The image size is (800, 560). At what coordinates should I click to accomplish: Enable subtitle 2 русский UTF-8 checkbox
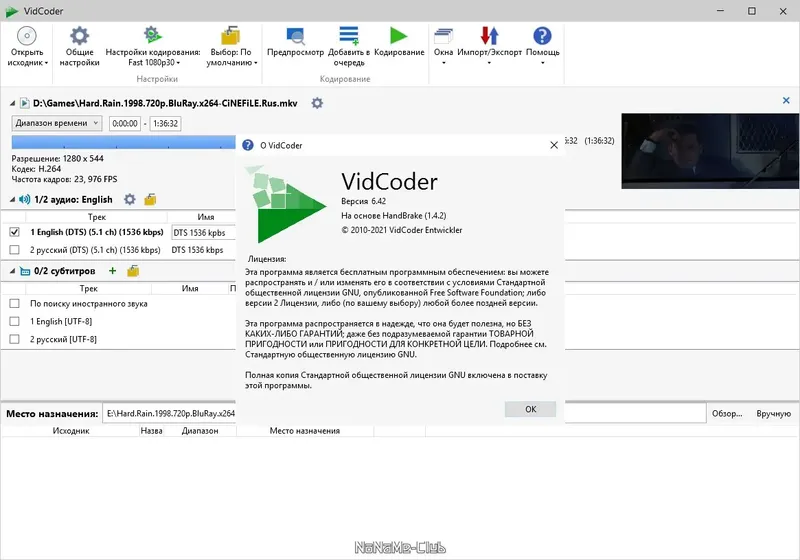(x=14, y=339)
